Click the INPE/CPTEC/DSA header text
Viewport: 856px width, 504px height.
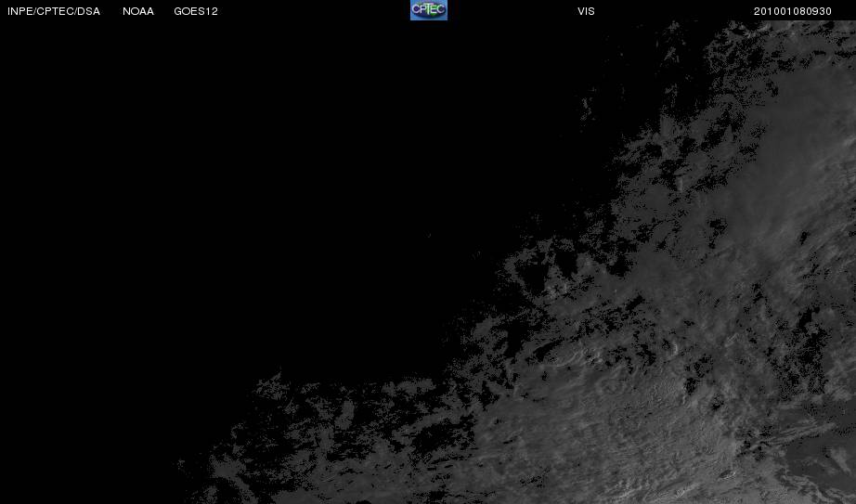[x=54, y=11]
